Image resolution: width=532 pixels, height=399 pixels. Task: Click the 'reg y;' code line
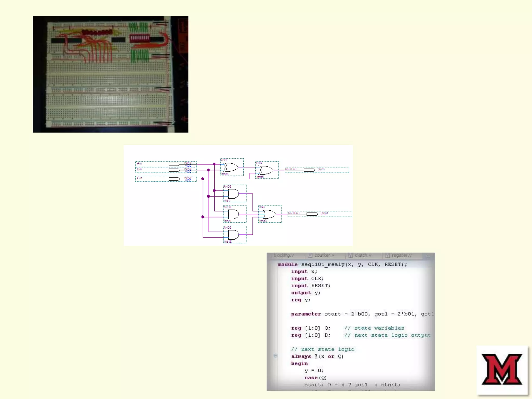point(301,300)
